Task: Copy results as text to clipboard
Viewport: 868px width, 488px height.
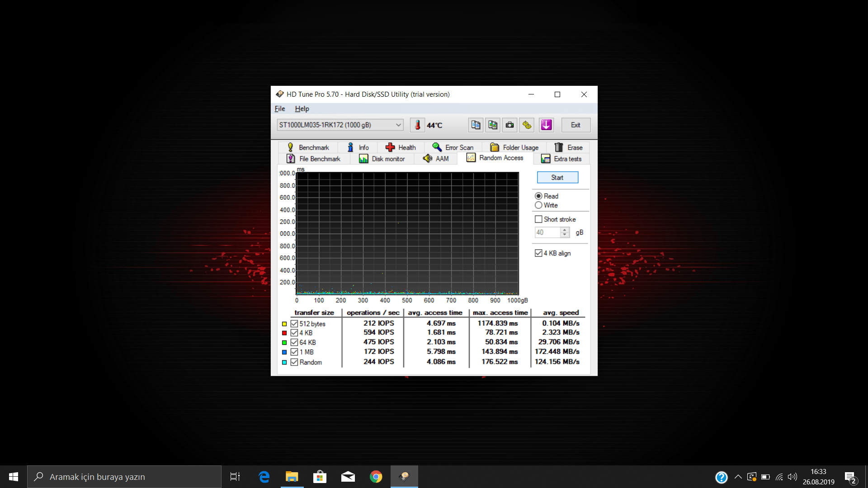Action: (476, 125)
